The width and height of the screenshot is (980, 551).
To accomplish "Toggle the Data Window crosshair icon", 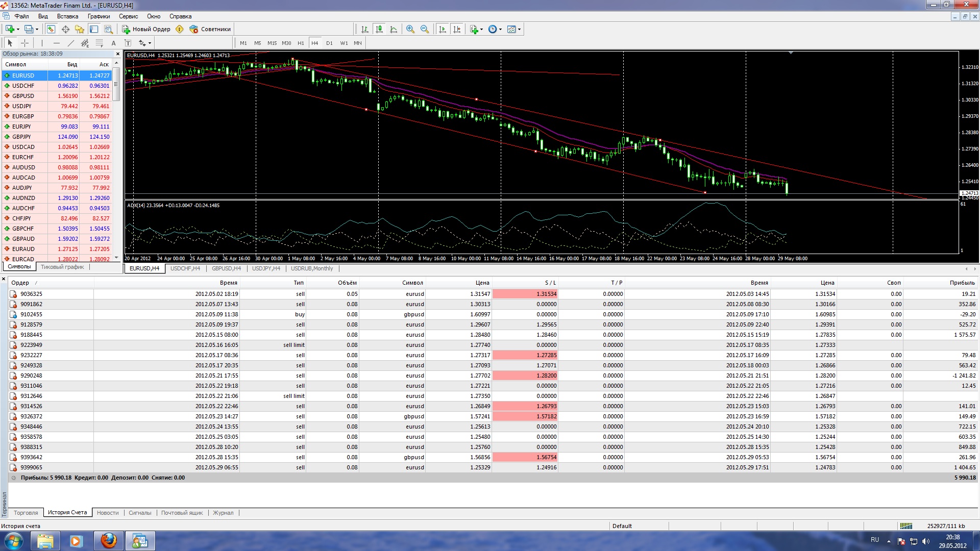I will click(65, 29).
